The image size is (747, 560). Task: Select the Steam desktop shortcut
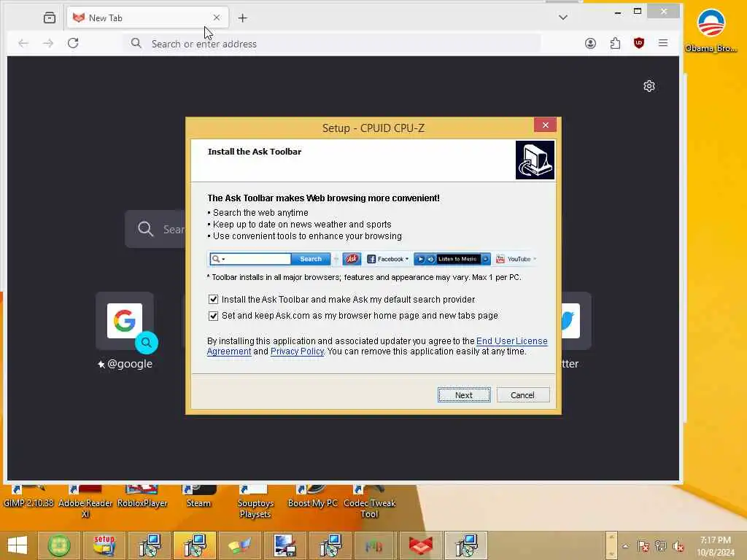tap(198, 497)
